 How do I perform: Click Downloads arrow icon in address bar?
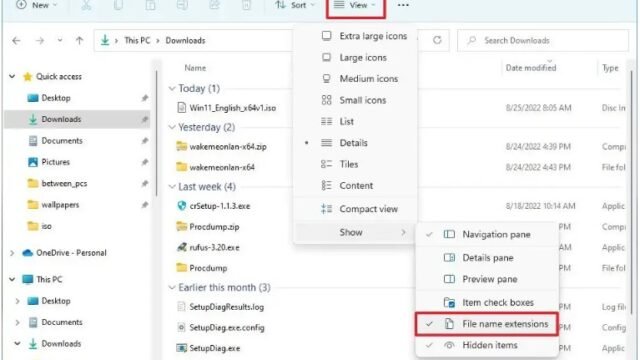[105, 40]
